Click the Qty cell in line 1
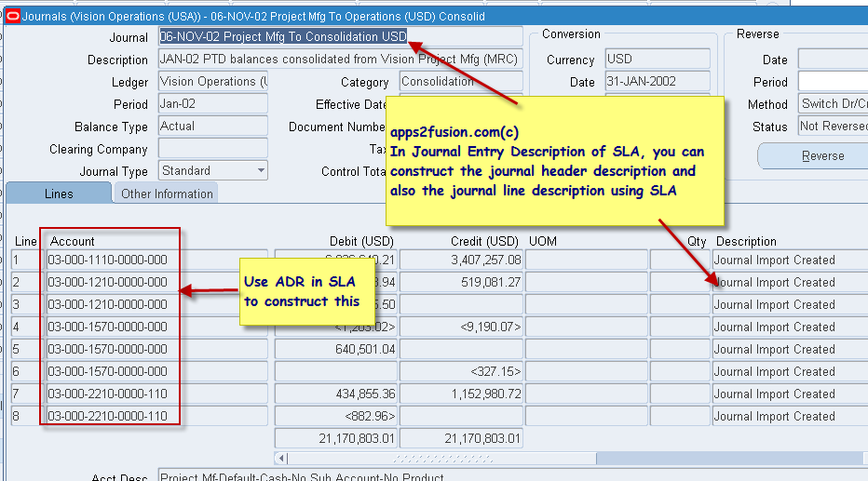The width and height of the screenshot is (868, 481). coord(680,260)
